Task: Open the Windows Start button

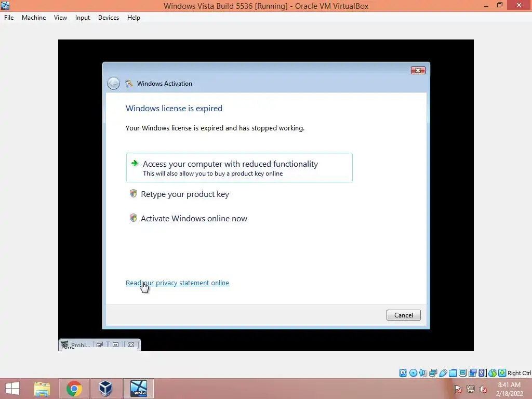Action: (x=12, y=389)
